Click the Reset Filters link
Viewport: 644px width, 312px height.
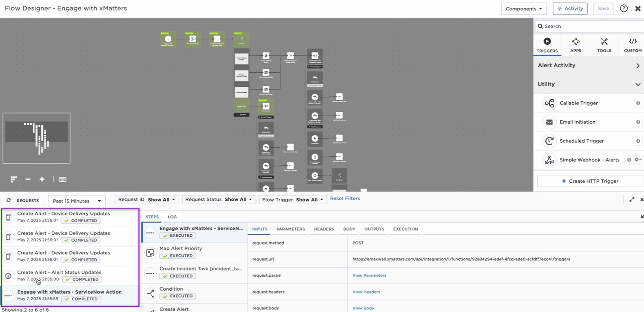coord(345,199)
